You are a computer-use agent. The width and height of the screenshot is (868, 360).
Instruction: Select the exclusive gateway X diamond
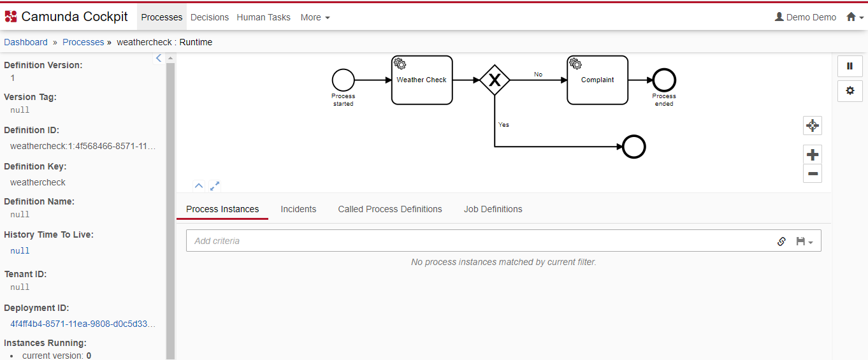[495, 80]
